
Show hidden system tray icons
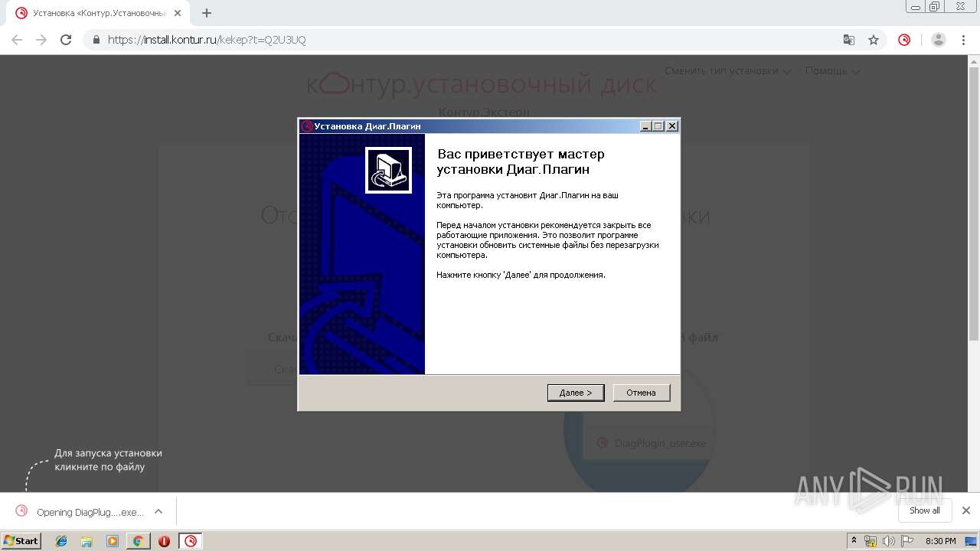(854, 541)
